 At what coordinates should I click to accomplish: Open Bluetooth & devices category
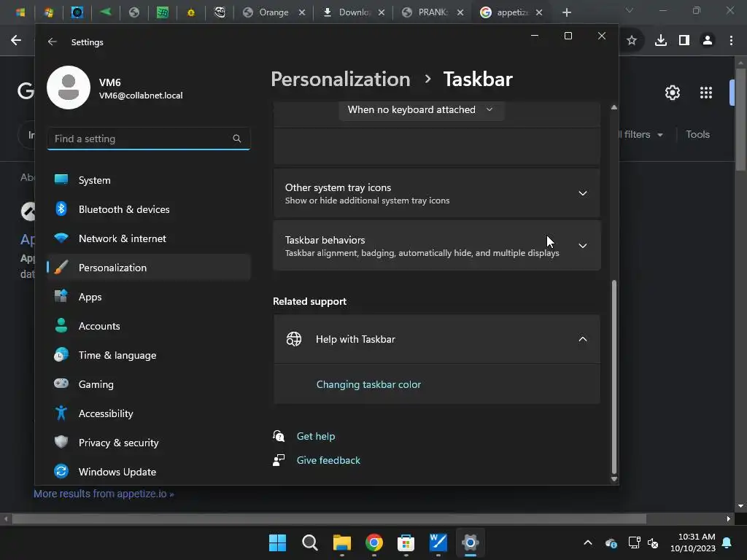pos(149,209)
